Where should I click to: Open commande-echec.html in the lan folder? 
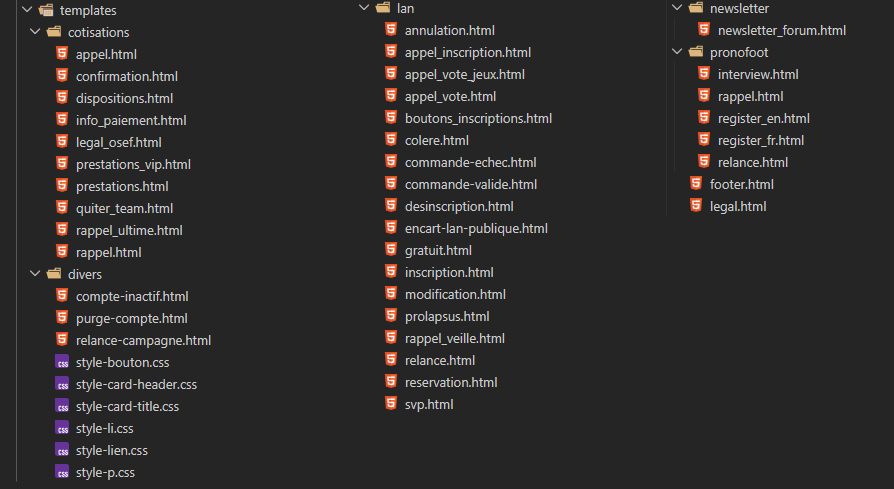[x=470, y=162]
